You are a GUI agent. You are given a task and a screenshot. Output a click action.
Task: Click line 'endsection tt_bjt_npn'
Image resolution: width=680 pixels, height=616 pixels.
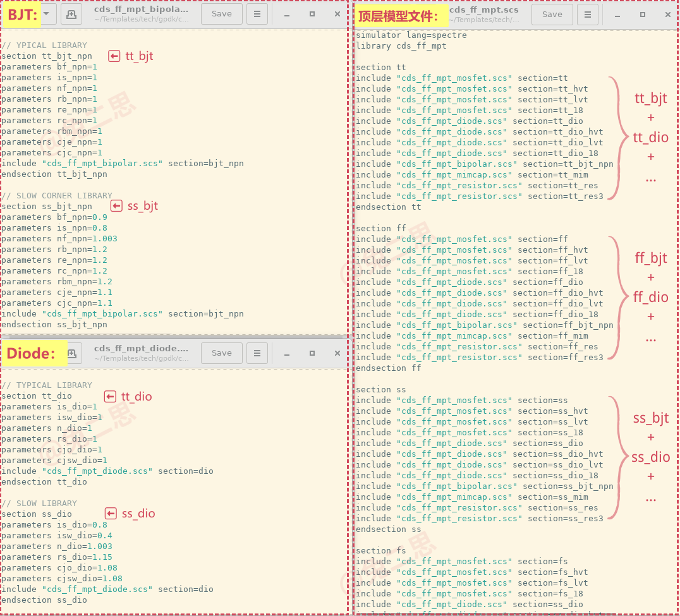click(x=54, y=174)
